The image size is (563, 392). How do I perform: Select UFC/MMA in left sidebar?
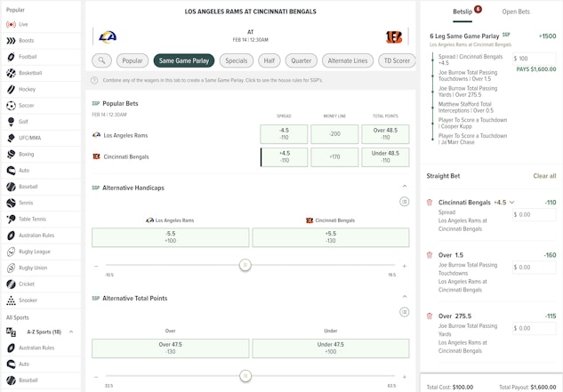(x=30, y=138)
